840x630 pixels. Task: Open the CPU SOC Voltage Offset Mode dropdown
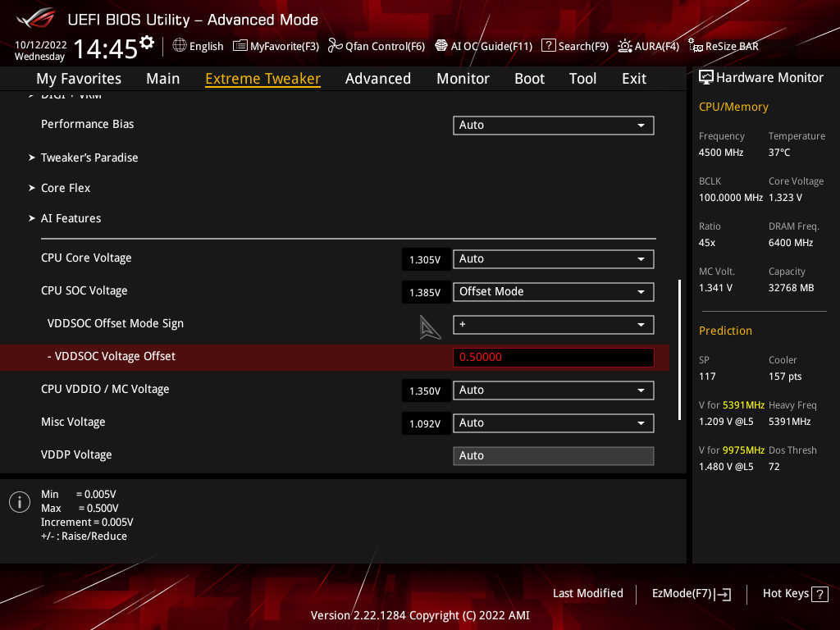point(554,292)
